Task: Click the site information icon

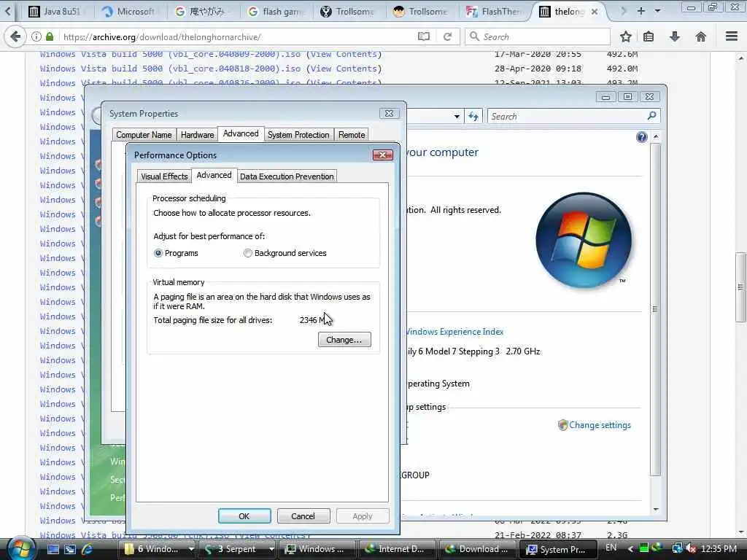Action: click(36, 36)
